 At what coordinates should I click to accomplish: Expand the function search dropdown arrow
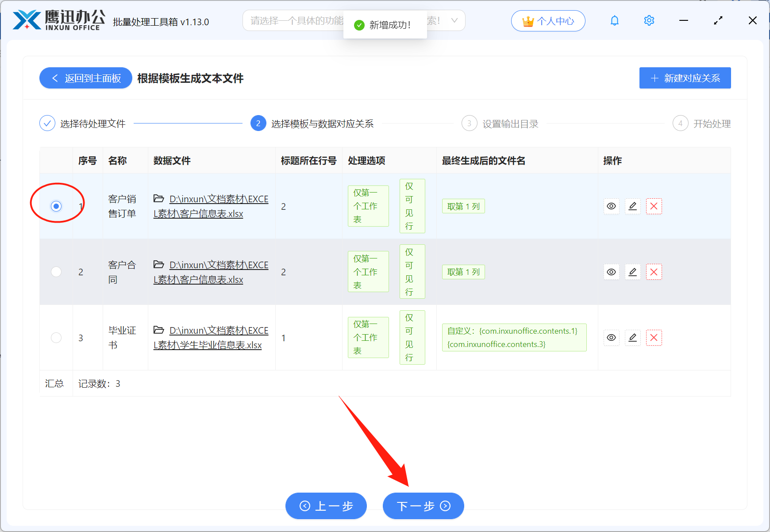pos(454,21)
